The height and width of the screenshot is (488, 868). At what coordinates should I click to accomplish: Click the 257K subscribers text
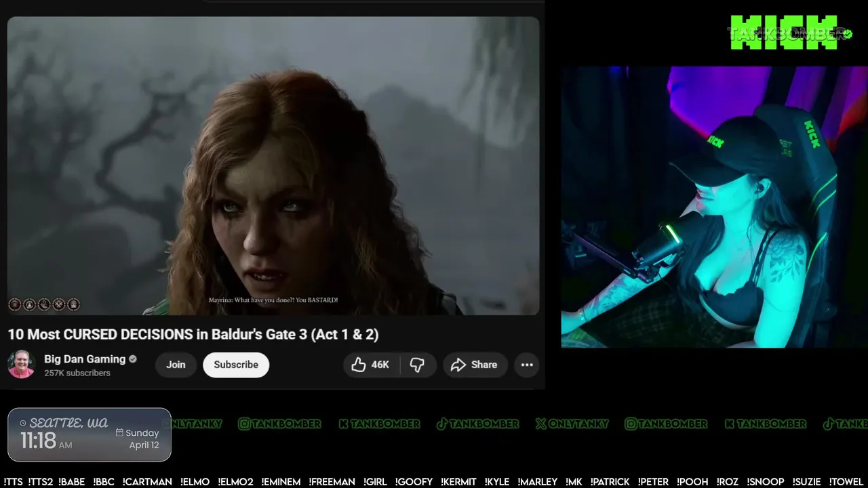(77, 373)
